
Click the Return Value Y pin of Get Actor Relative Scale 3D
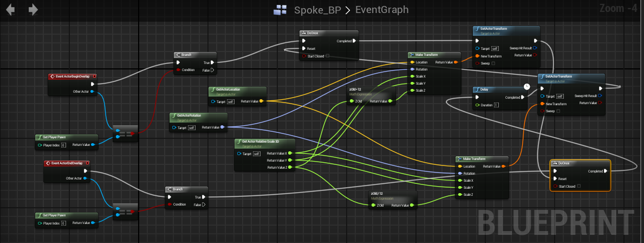point(290,161)
